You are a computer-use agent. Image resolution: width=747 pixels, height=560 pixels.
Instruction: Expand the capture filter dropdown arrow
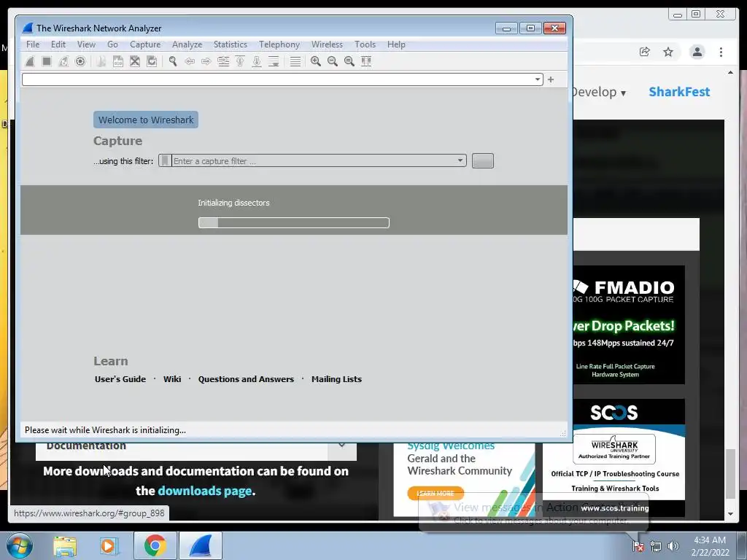click(460, 160)
